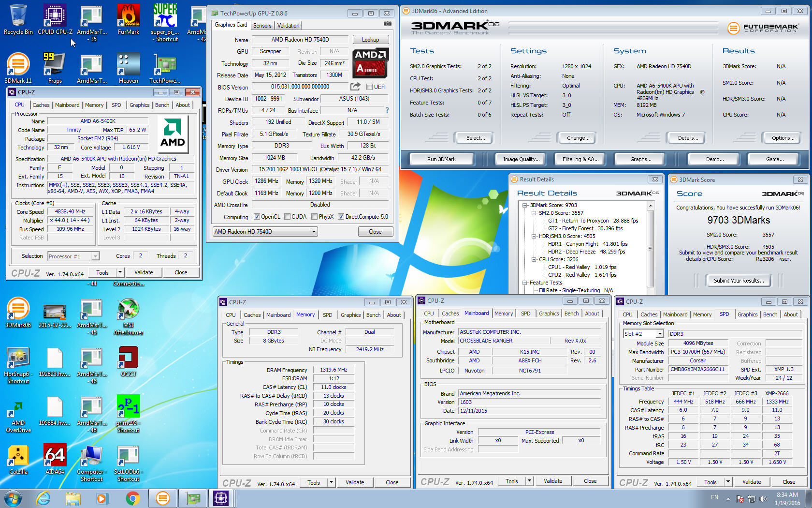The height and width of the screenshot is (508, 812).
Task: Click Image Quality button in 3DMark06
Action: coord(521,159)
